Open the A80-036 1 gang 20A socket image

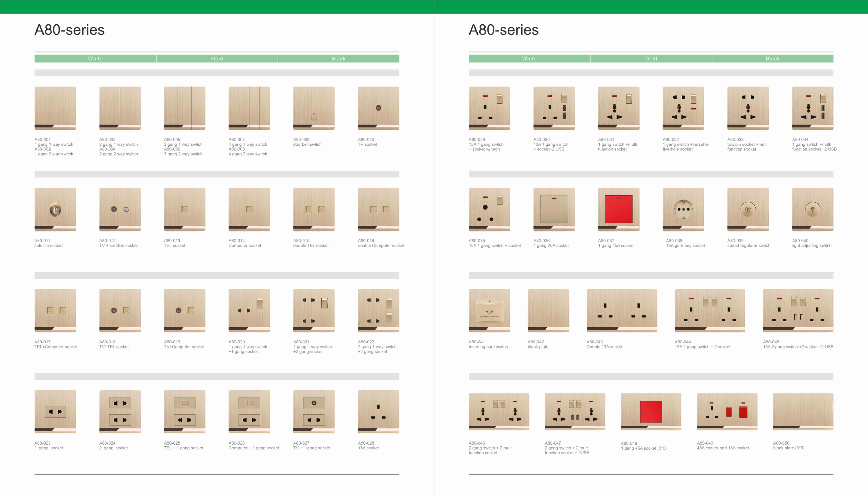(x=554, y=209)
